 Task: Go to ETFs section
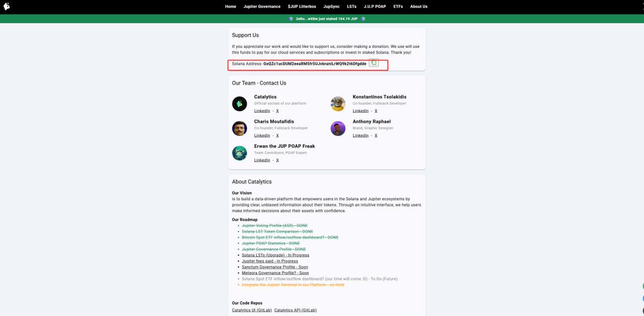[x=398, y=6]
